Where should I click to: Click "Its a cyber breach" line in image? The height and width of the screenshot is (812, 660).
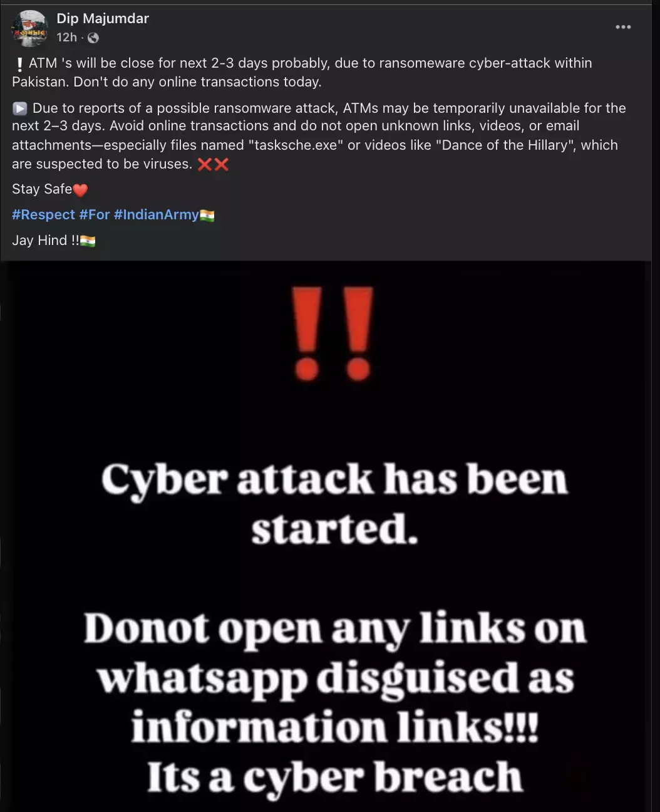point(335,778)
